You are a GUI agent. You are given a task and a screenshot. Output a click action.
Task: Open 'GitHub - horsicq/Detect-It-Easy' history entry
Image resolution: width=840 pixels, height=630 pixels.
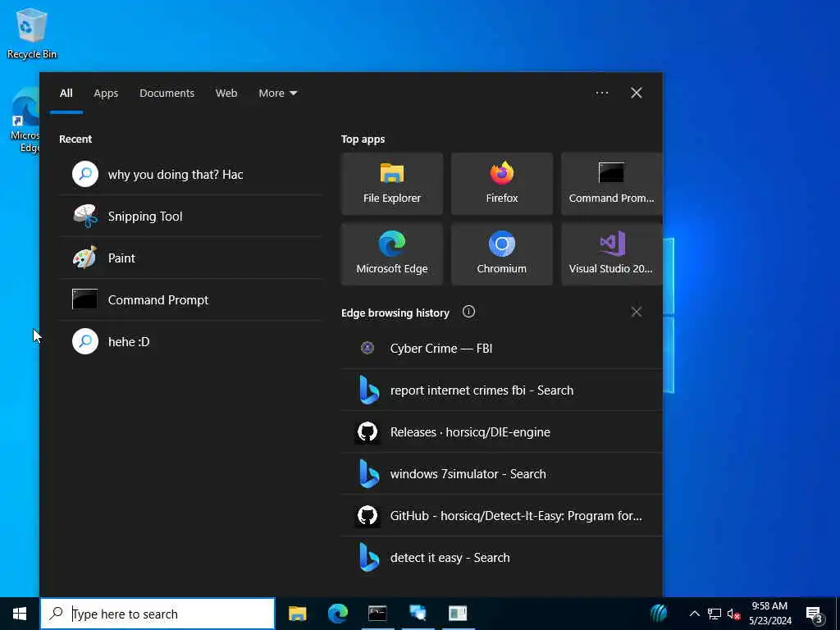pyautogui.click(x=501, y=515)
